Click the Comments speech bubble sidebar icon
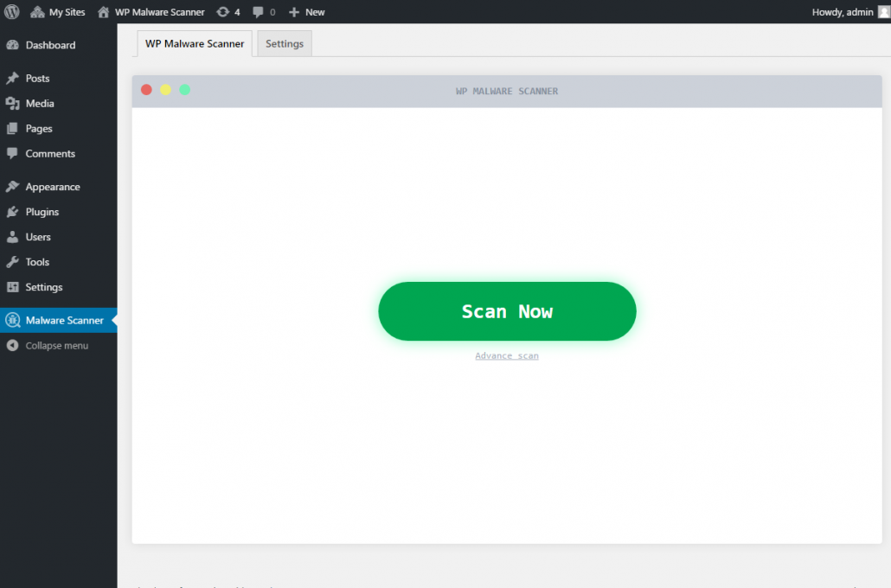 12,153
